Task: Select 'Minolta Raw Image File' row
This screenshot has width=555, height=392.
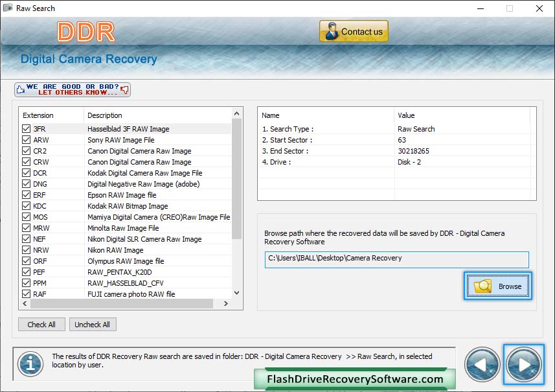Action: click(x=125, y=227)
